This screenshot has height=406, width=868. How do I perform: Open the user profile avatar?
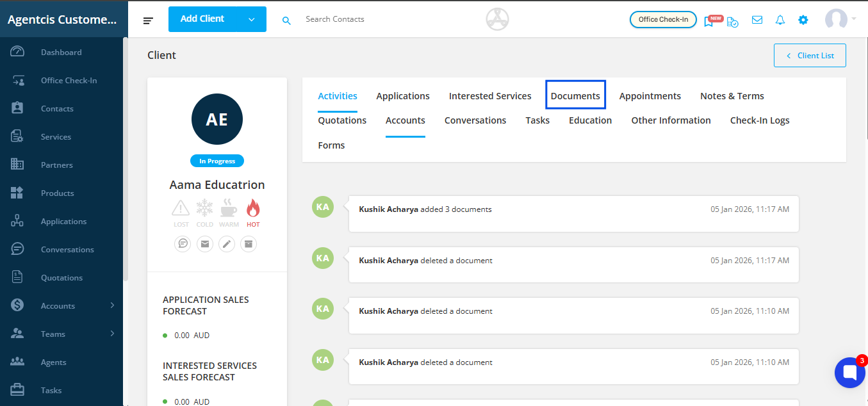coord(836,19)
